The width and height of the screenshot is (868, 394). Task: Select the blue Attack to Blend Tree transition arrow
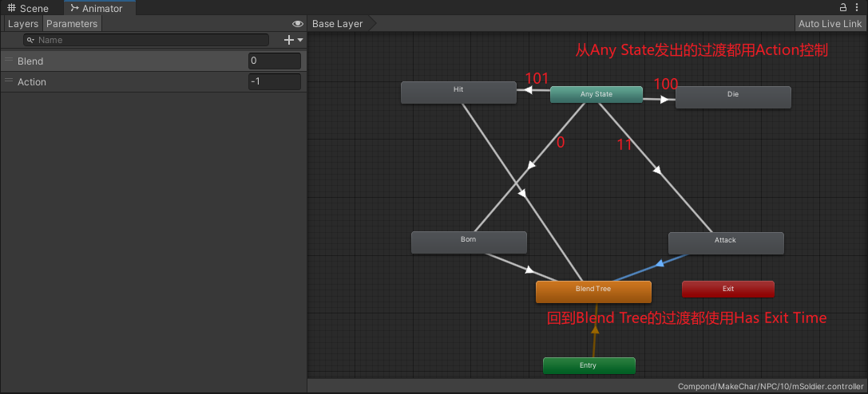(659, 265)
